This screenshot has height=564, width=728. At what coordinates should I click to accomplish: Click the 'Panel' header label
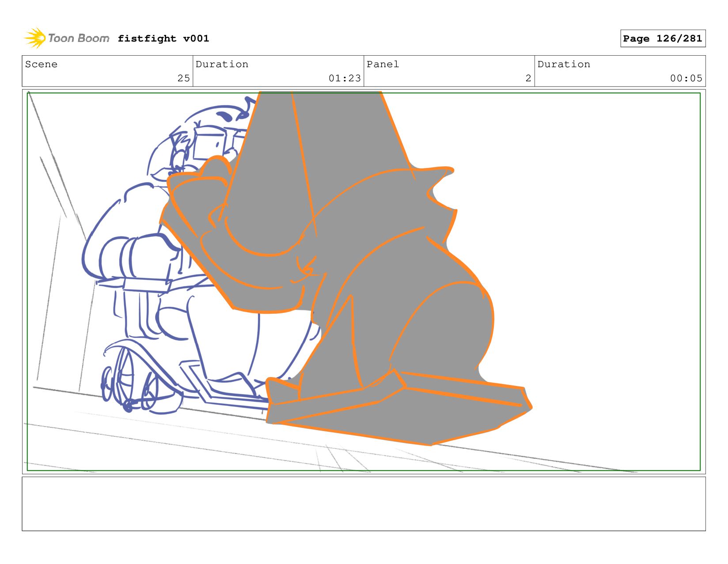[383, 64]
